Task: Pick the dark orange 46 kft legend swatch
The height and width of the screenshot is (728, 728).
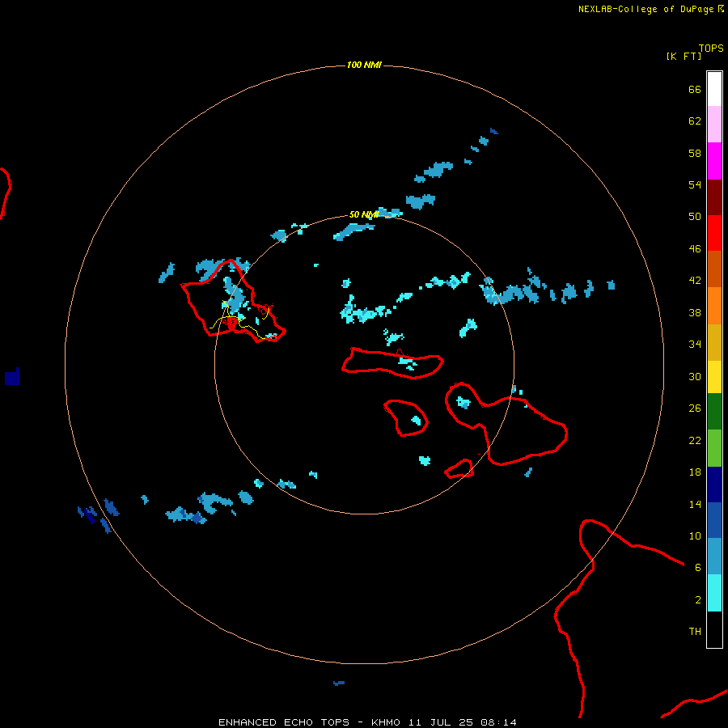Action: click(714, 269)
